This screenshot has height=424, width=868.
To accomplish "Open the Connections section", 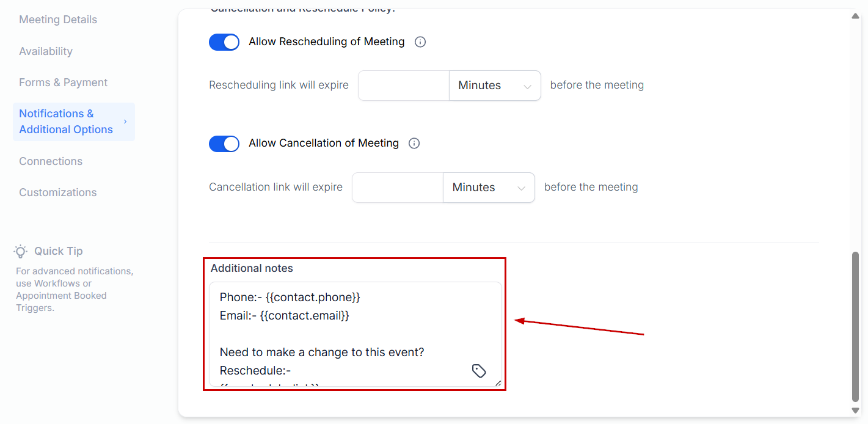I will [51, 161].
